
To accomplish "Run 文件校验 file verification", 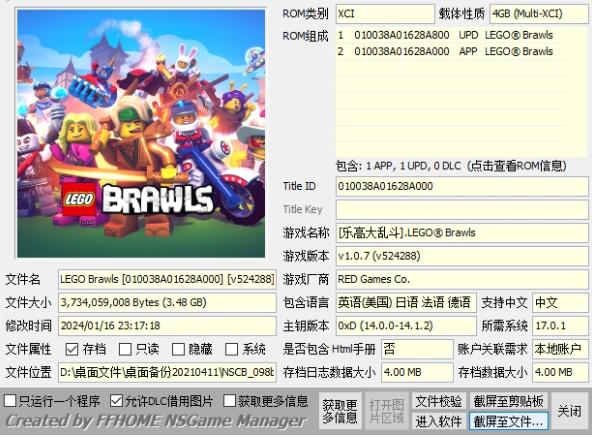I will click(x=439, y=401).
